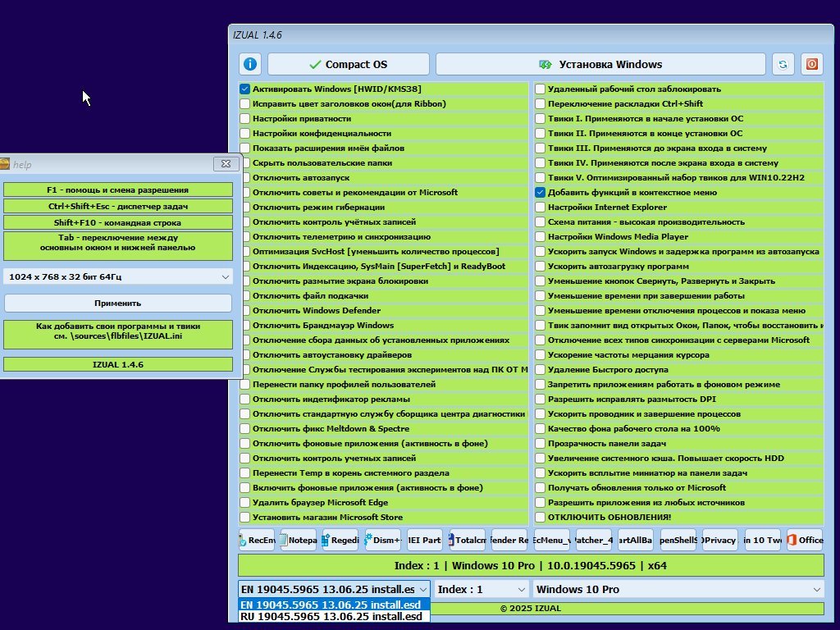Image resolution: width=840 pixels, height=630 pixels.
Task: Enable Удалить браузер Microsoft Edge
Action: click(x=244, y=503)
